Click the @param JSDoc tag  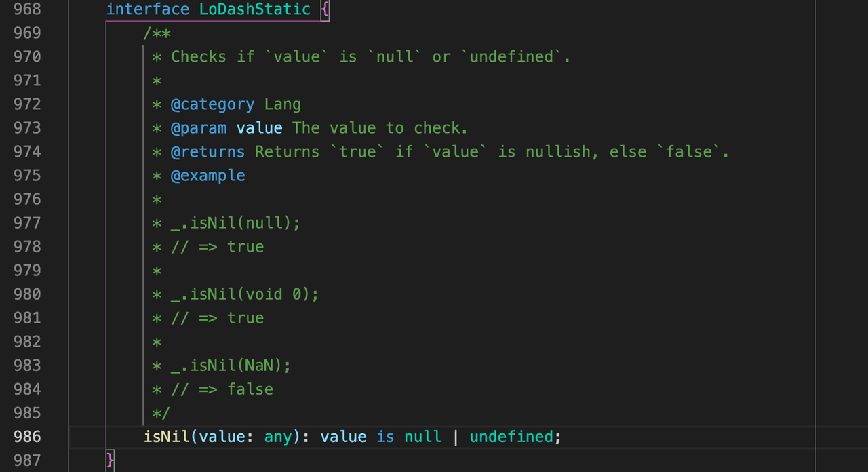point(198,128)
